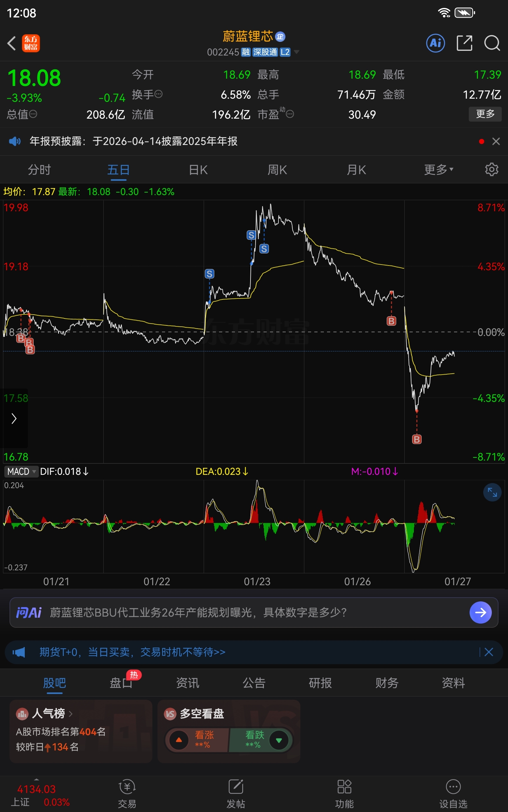This screenshot has height=812, width=508.
Task: Tap info icon next to 市盈
Action: 290,115
